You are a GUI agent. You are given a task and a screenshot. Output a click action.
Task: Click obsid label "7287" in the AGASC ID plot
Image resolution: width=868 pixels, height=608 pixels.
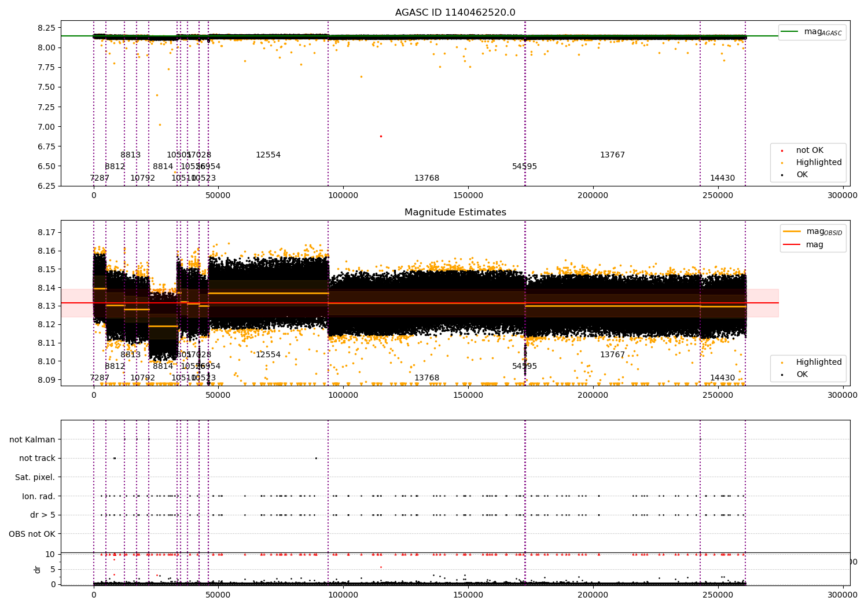[100, 178]
